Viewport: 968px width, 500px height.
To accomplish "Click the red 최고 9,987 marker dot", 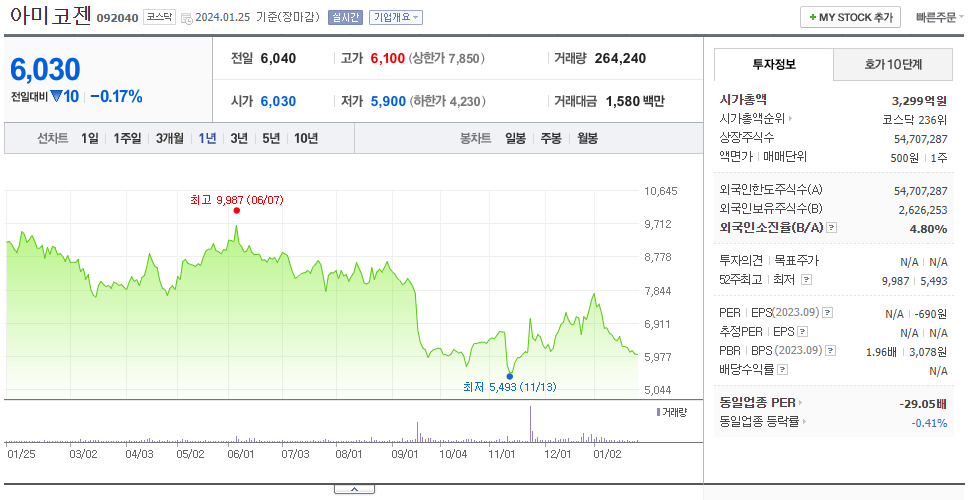I will point(236,210).
